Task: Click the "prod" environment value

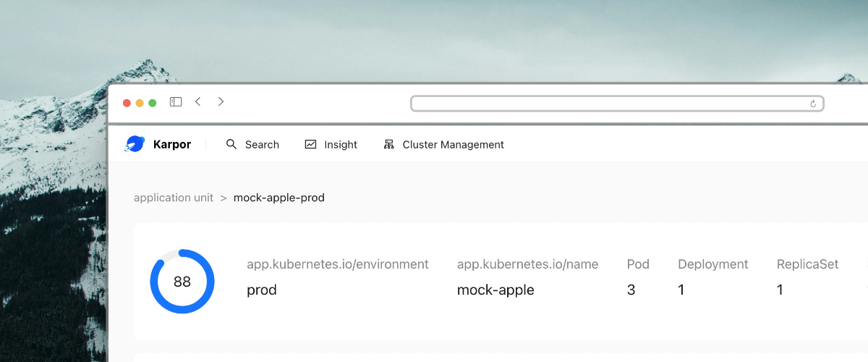Action: click(262, 290)
